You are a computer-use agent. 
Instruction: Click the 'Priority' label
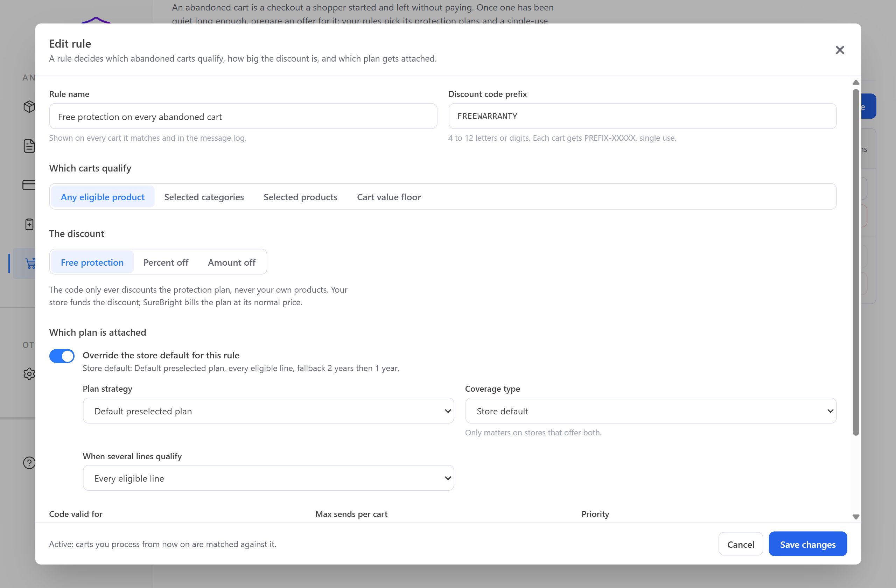[x=595, y=514]
